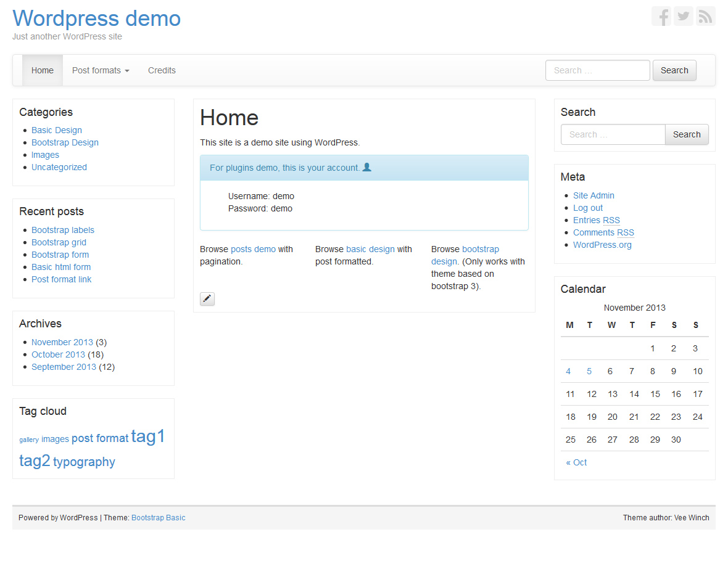Open the RSS feed icon
Screen dimensions: 728x569
(705, 17)
